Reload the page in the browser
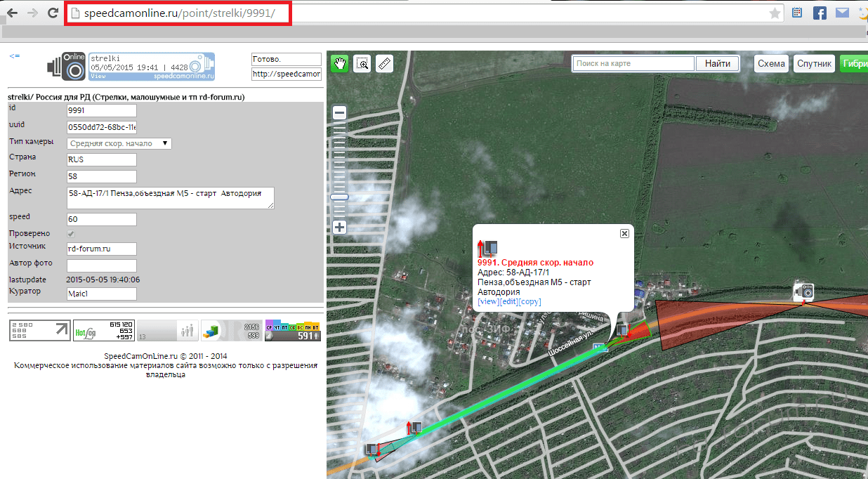The image size is (868, 479). coord(53,13)
